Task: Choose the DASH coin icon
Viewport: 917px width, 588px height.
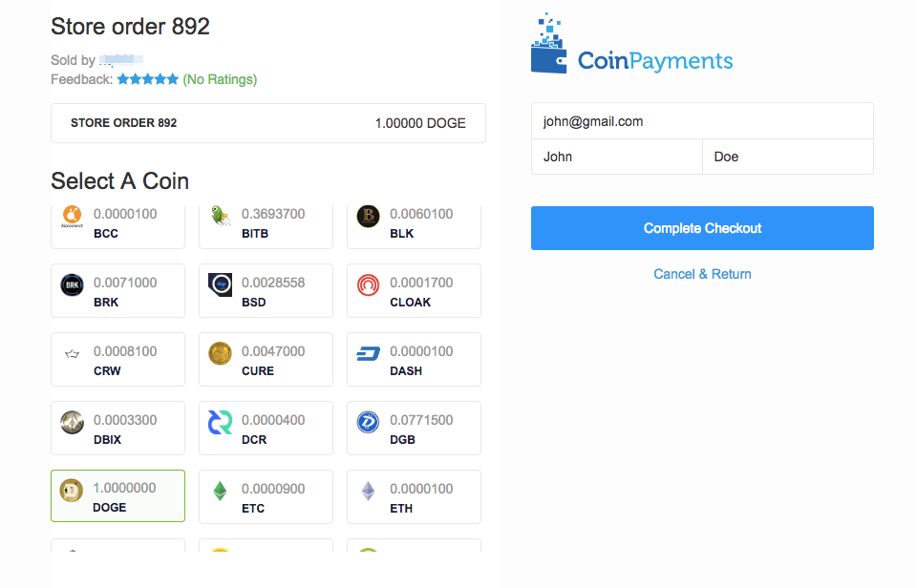Action: coord(368,354)
